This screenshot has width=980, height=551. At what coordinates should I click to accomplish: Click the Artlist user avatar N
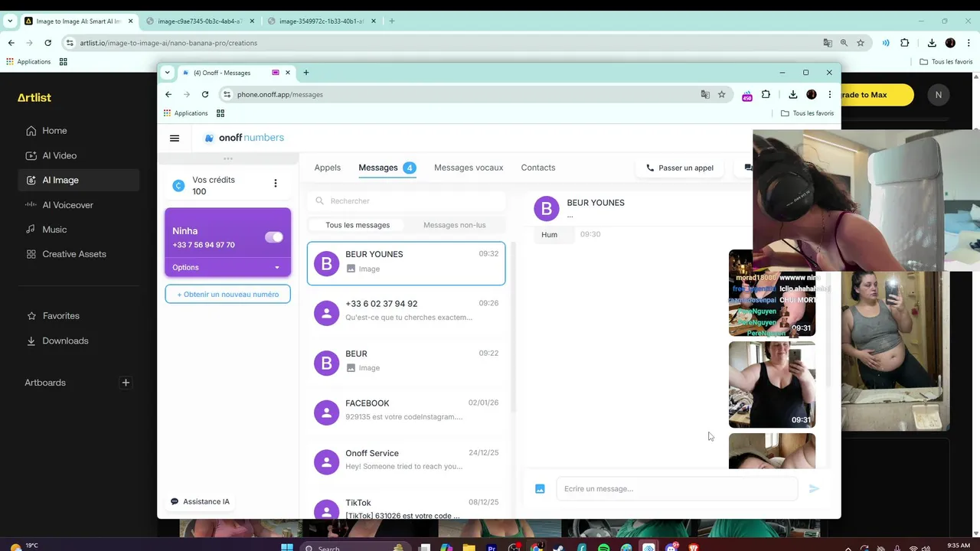point(939,95)
